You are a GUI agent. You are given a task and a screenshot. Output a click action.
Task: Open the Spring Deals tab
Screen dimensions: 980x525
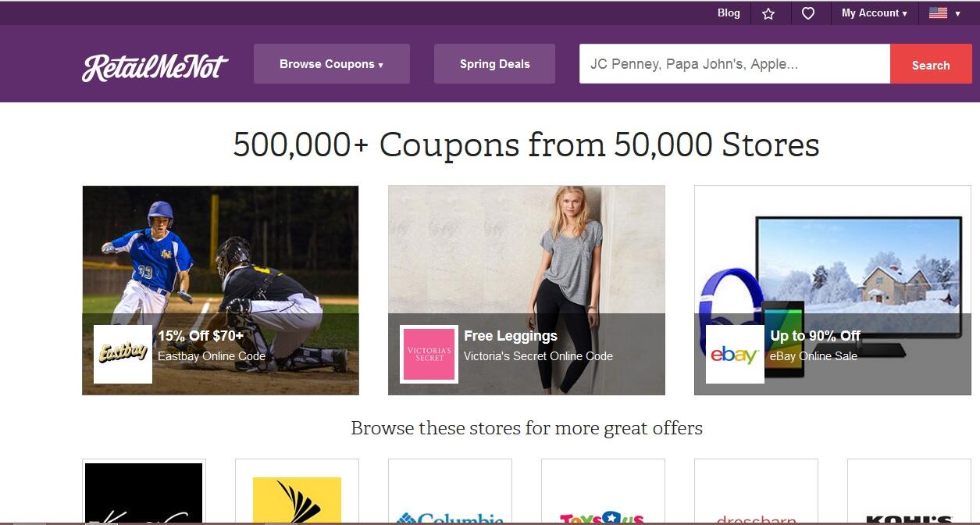point(494,64)
